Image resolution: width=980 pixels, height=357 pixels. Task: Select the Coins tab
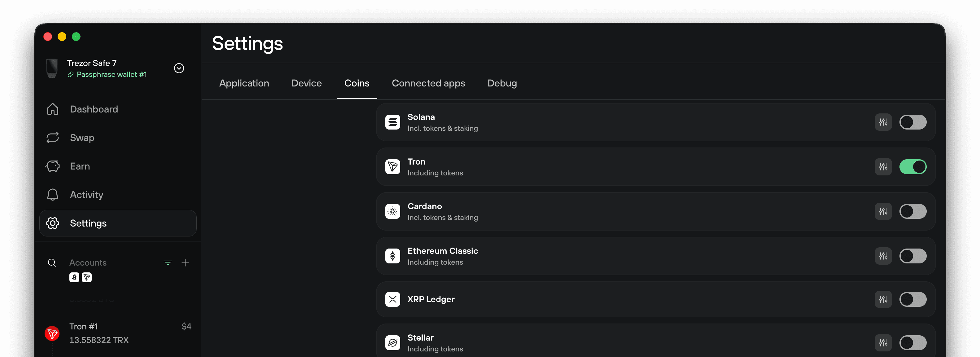[x=357, y=83]
